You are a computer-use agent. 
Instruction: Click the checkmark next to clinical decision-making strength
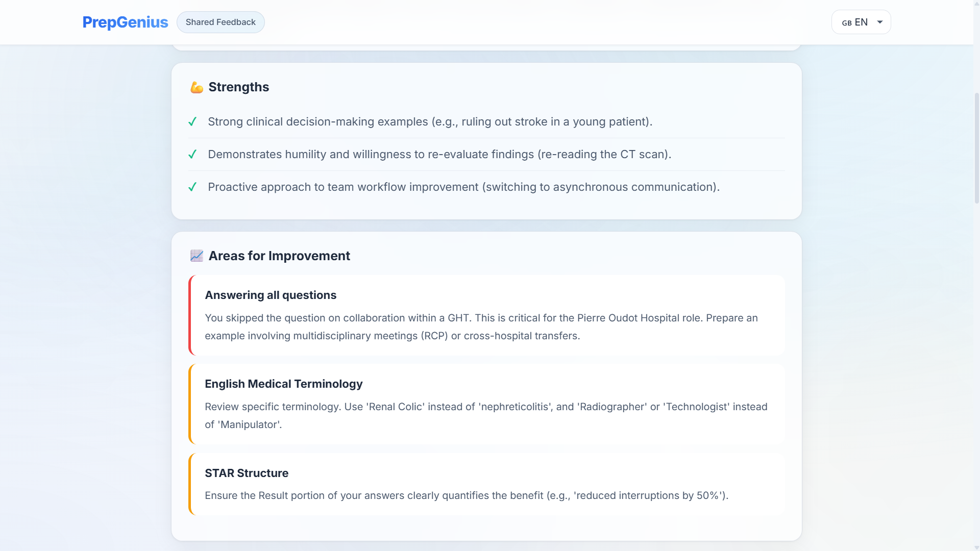point(192,121)
